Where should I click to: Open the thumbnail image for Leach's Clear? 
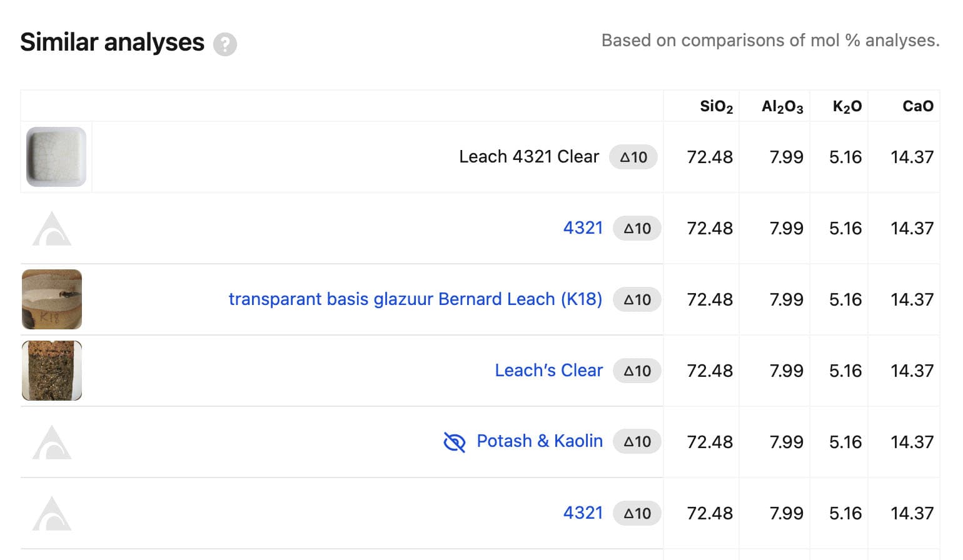click(x=52, y=371)
